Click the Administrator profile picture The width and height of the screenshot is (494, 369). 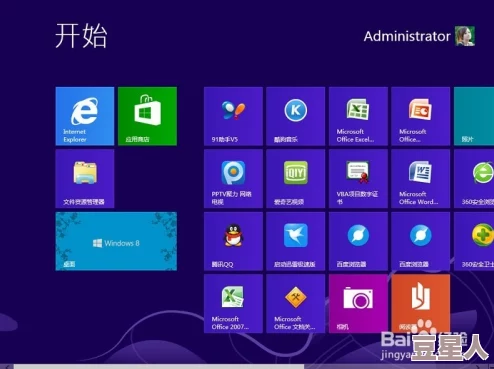465,36
